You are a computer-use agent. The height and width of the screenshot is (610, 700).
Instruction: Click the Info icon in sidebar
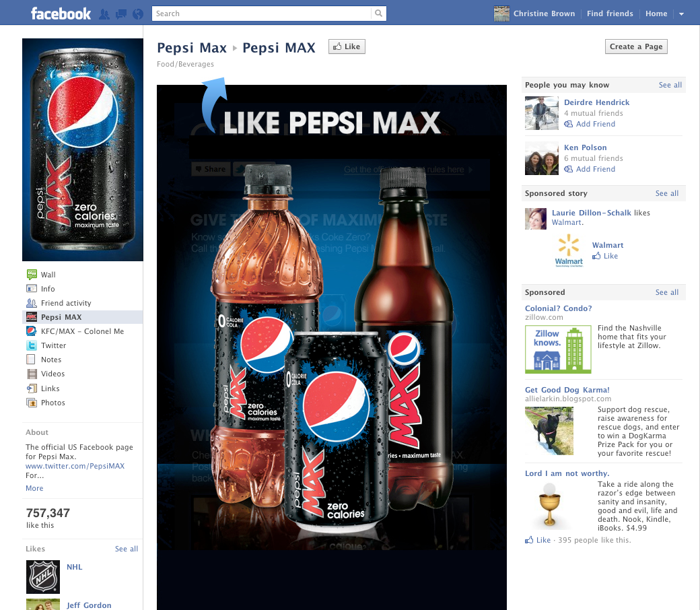tap(32, 288)
